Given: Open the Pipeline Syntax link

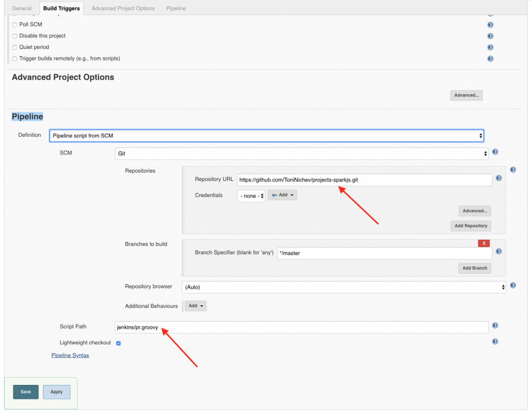Looking at the screenshot, I should (x=70, y=355).
